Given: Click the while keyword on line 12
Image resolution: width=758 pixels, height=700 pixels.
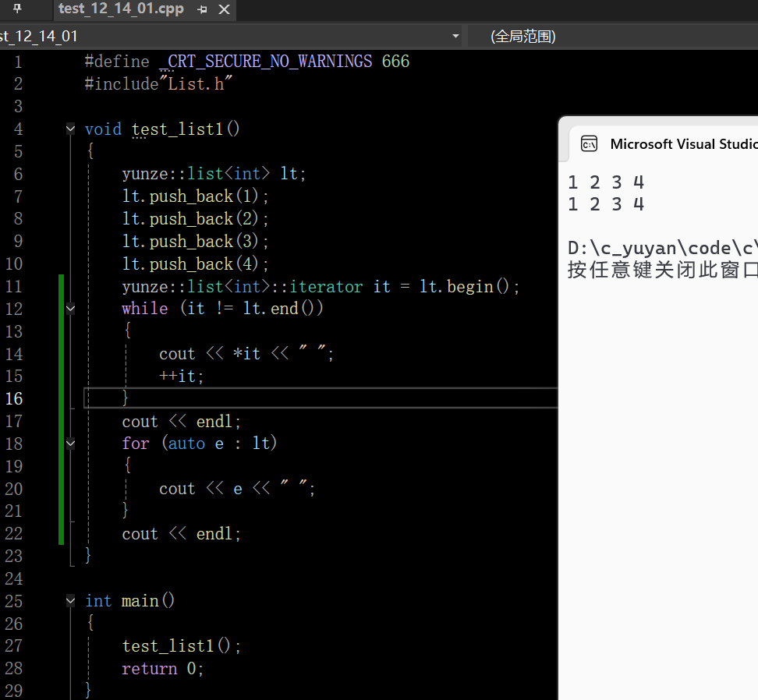Looking at the screenshot, I should tap(145, 309).
